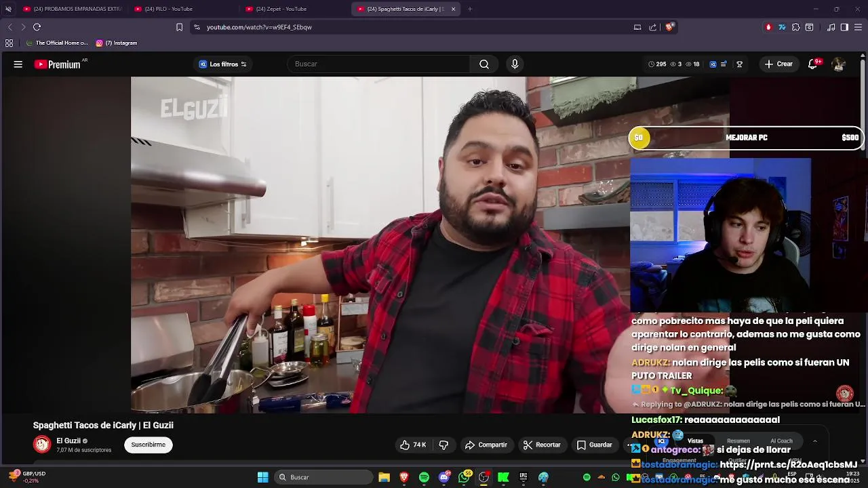868x488 pixels.
Task: Open El Guzii channel name link
Action: pyautogui.click(x=68, y=441)
